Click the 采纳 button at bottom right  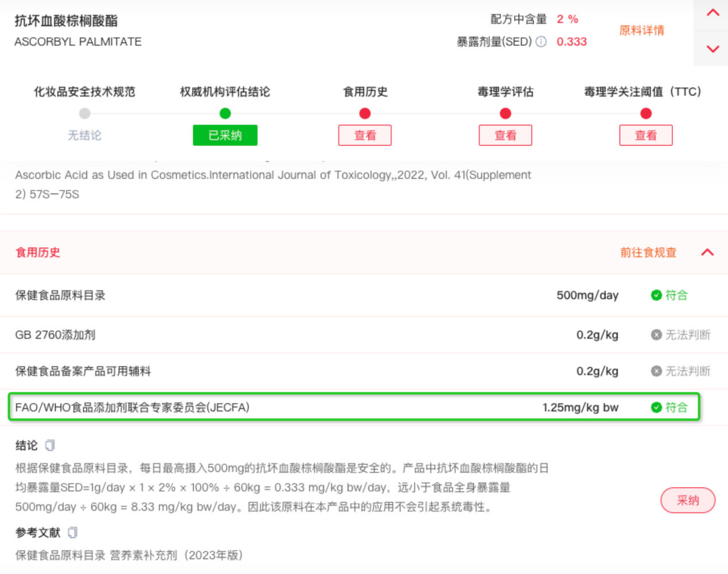coord(688,500)
